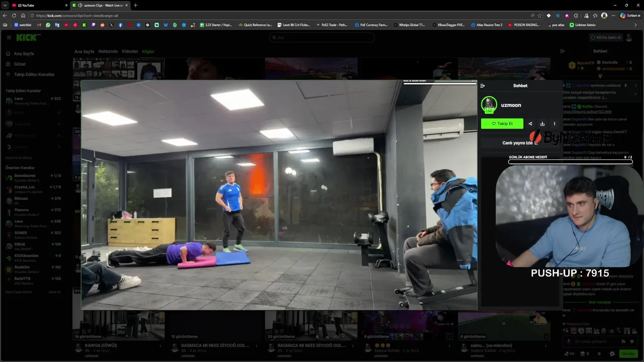Open the Atlas Passive Tree 2 bookmark
This screenshot has width=644, height=362.
pyautogui.click(x=487, y=25)
